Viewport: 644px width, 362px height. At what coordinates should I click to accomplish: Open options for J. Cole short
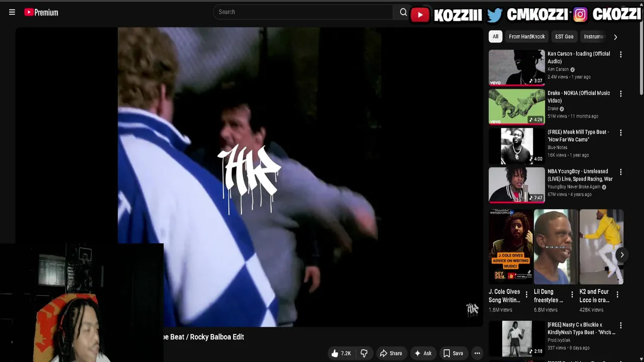click(526, 295)
